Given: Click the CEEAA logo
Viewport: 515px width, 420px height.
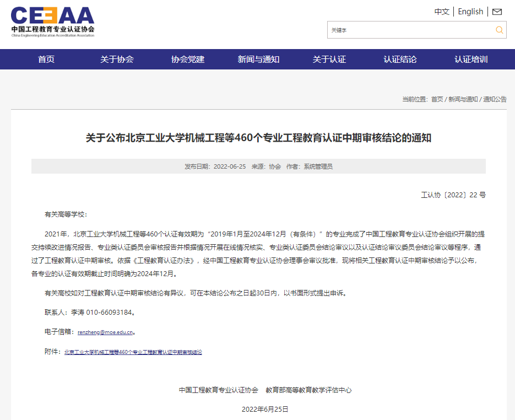Looking at the screenshot, I should 53,22.
